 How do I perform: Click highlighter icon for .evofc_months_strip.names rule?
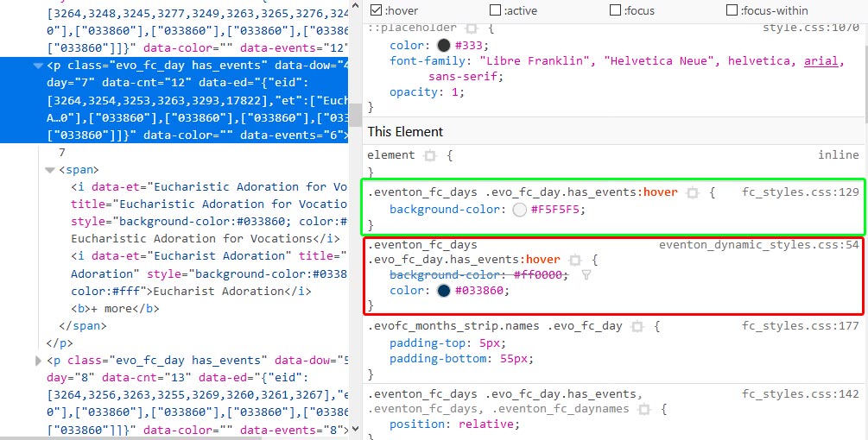(x=637, y=326)
